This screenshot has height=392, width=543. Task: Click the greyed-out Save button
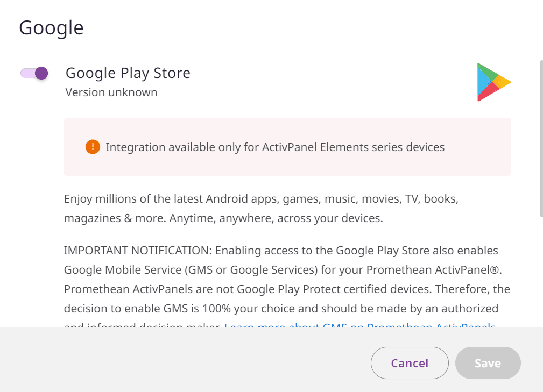click(488, 363)
